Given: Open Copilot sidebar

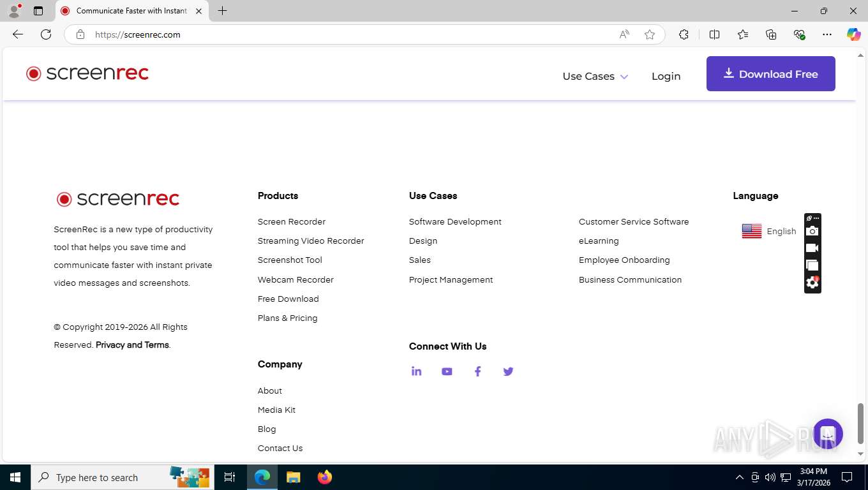Looking at the screenshot, I should (854, 34).
